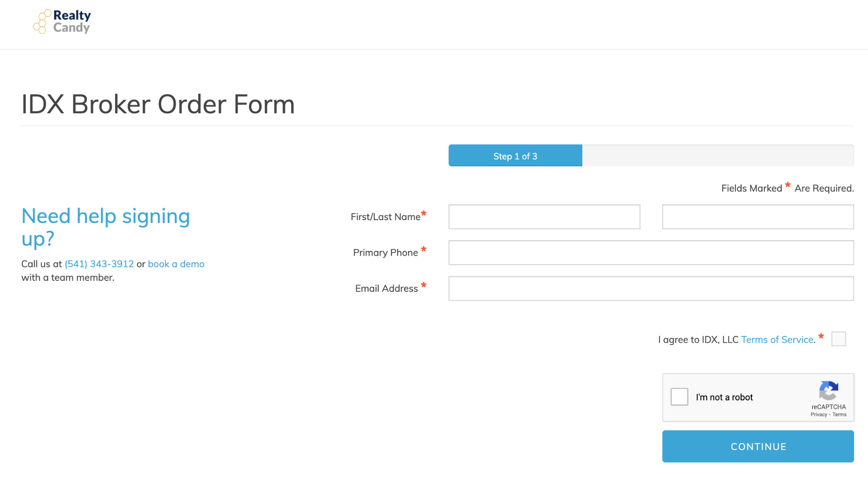Click the reCAPTCHA logo icon
The image size is (868, 478).
(828, 391)
